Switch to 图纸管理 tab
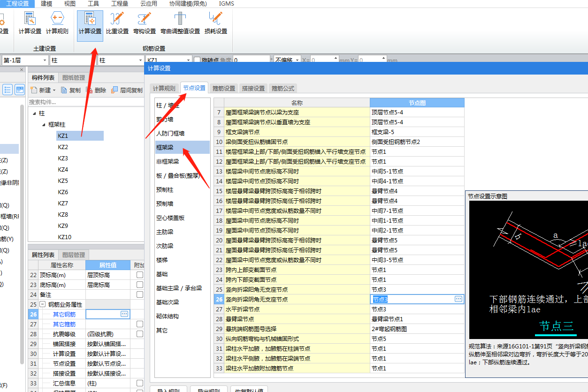Screen dimensions: 588x392 tap(74, 78)
